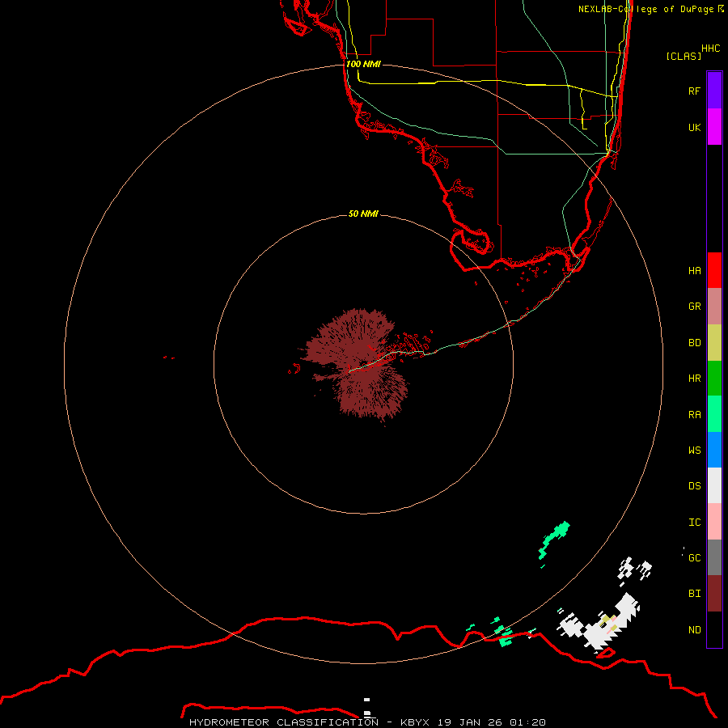
Task: Click the NEXLAB-College of DuPage credit
Action: (650, 9)
